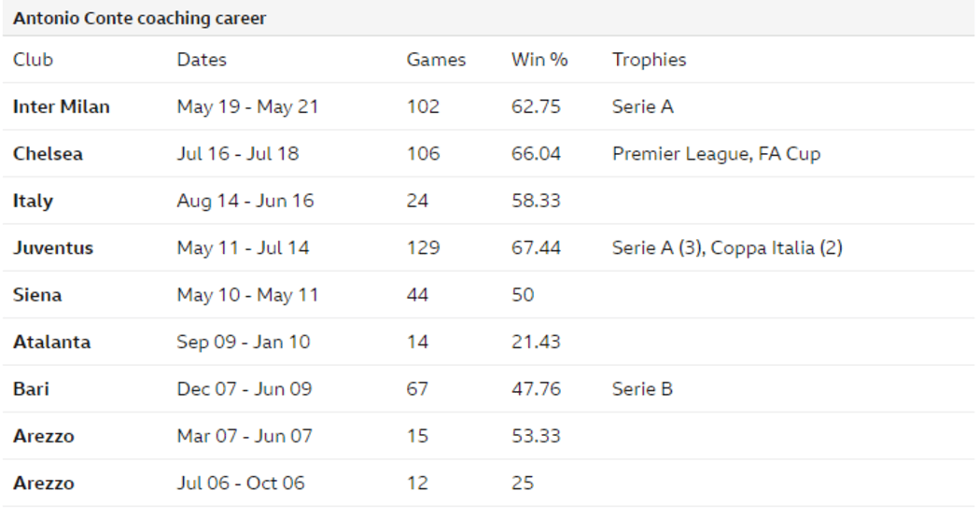Image resolution: width=980 pixels, height=519 pixels.
Task: Click the Games column header
Action: (436, 60)
